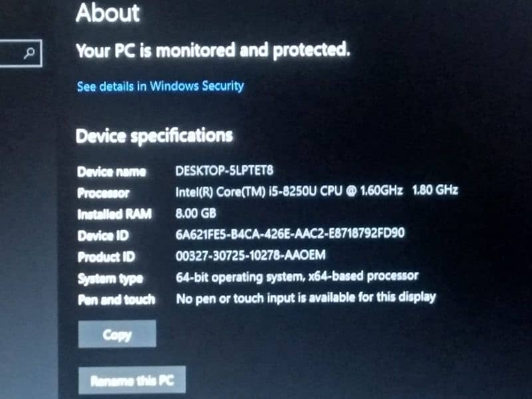Click the Device name label

point(112,172)
